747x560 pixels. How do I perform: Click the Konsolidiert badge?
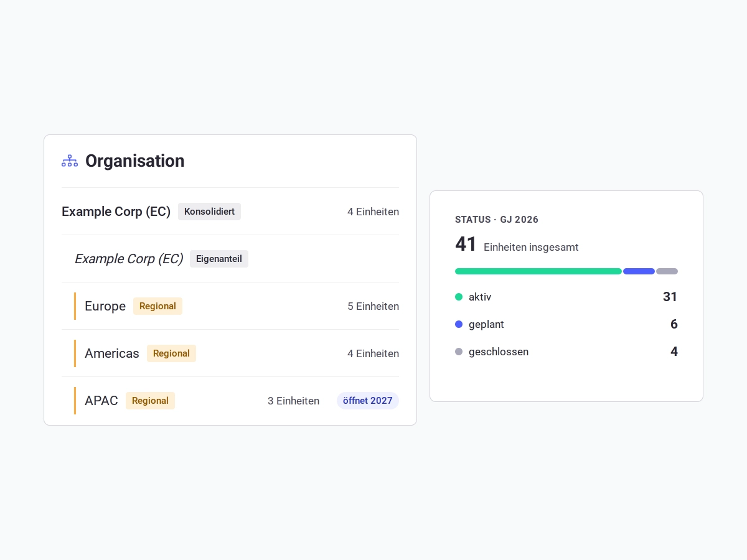pyautogui.click(x=209, y=212)
